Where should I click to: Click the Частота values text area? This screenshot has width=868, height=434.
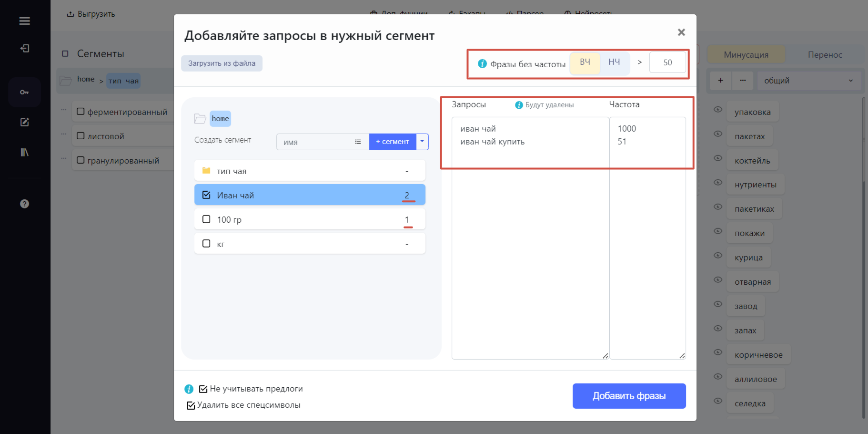[647, 238]
